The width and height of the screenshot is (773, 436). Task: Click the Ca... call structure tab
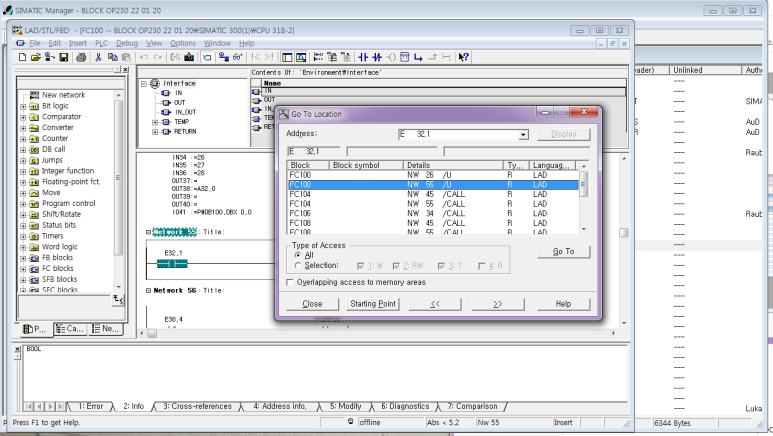(70, 328)
